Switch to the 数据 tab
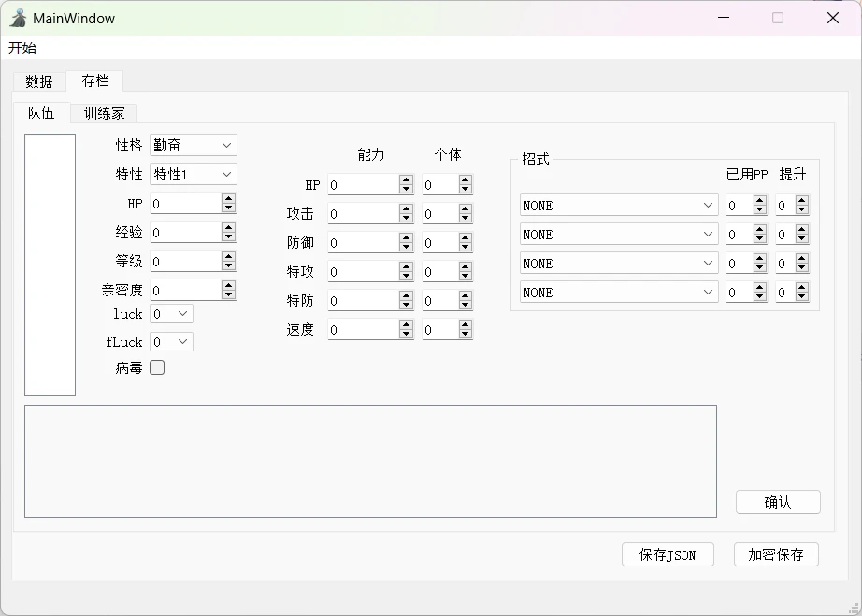 (x=39, y=81)
